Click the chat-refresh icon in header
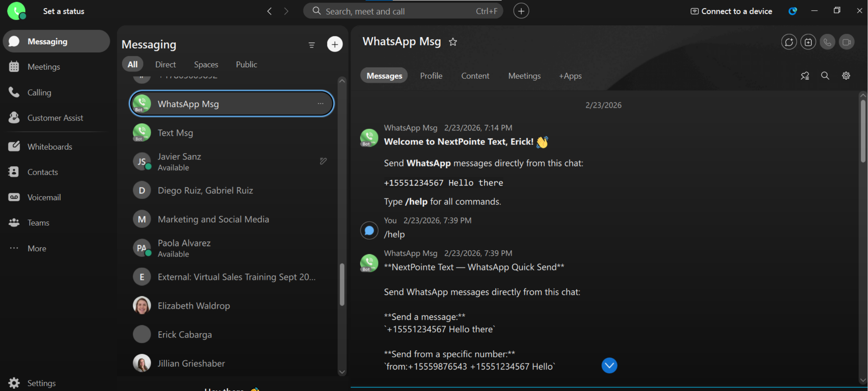The image size is (868, 391). (789, 42)
